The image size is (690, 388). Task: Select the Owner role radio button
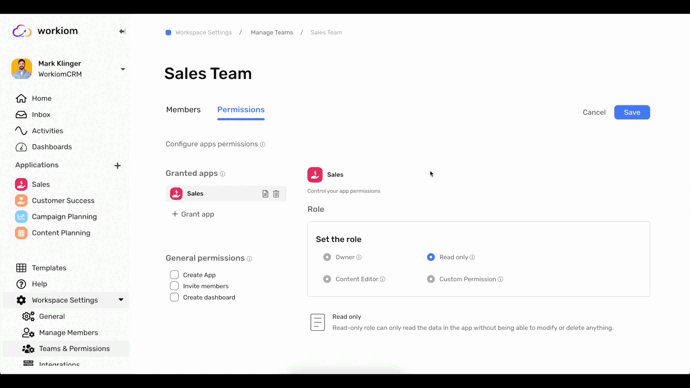point(327,257)
